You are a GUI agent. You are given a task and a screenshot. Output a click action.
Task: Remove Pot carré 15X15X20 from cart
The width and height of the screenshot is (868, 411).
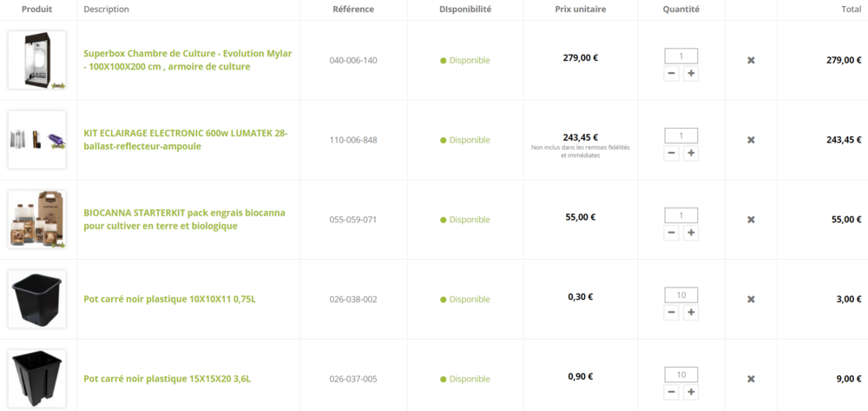point(751,380)
